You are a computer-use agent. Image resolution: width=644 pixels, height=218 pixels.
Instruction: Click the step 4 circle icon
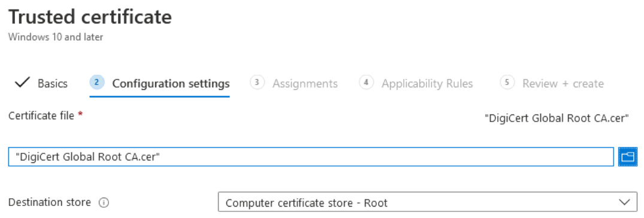point(366,83)
